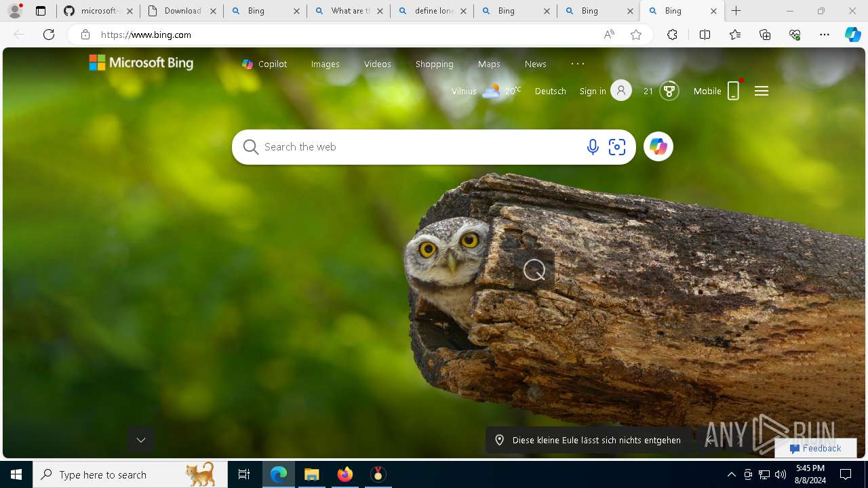Click the Sign in link
This screenshot has width=868, height=488.
[593, 91]
